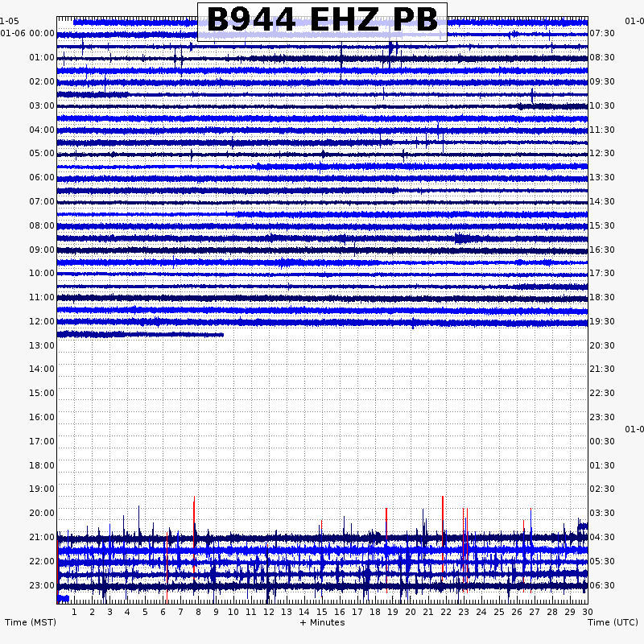The height and width of the screenshot is (644, 644).
Task: Click the 10:30 UTC label
Action: [602, 105]
